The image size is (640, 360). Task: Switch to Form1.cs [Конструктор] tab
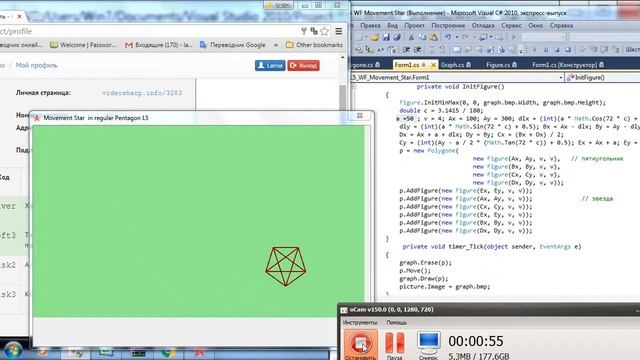568,64
